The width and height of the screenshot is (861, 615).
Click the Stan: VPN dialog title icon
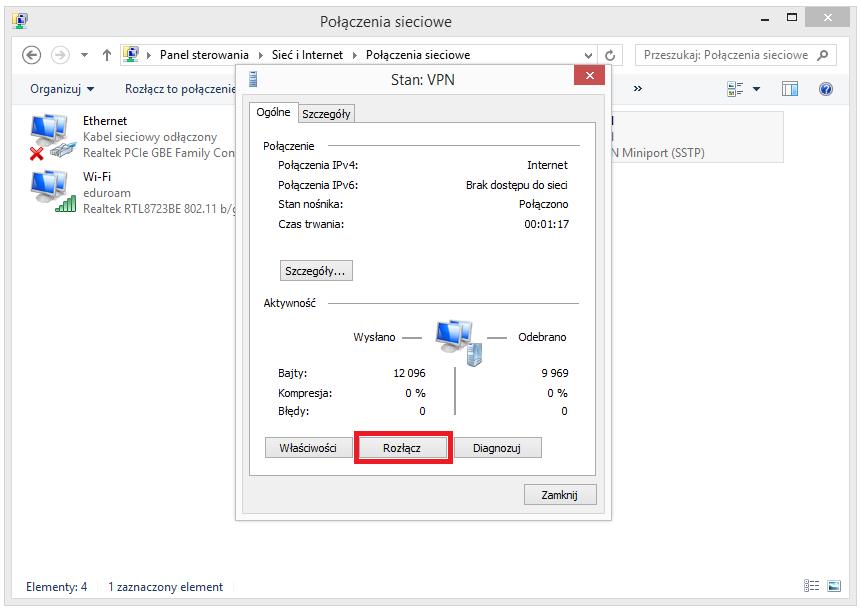point(253,80)
